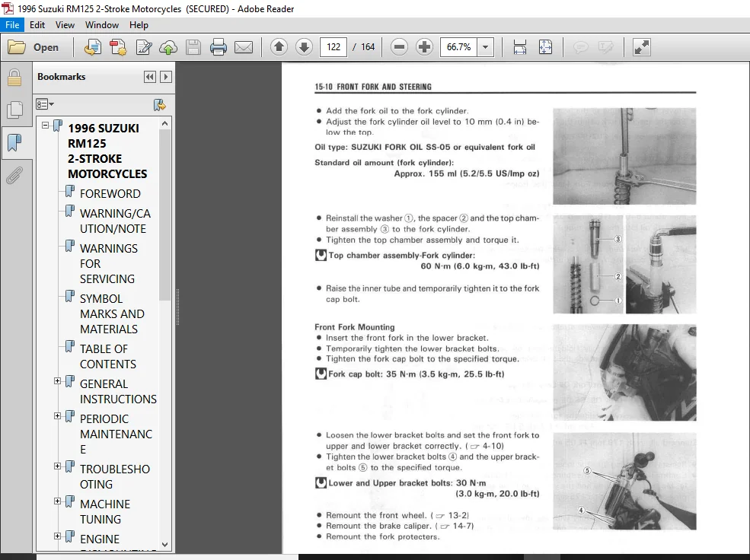
Task: Click the Add sticky note comment icon
Action: tap(581, 47)
